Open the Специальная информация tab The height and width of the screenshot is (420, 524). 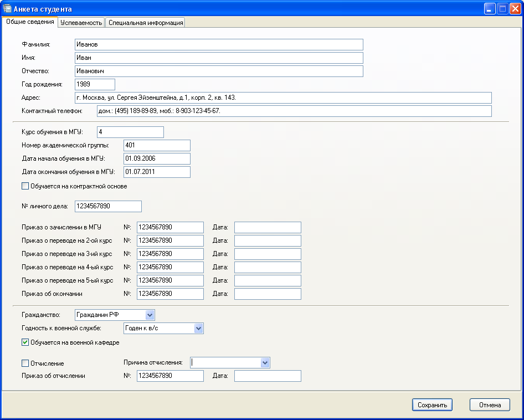pyautogui.click(x=146, y=23)
